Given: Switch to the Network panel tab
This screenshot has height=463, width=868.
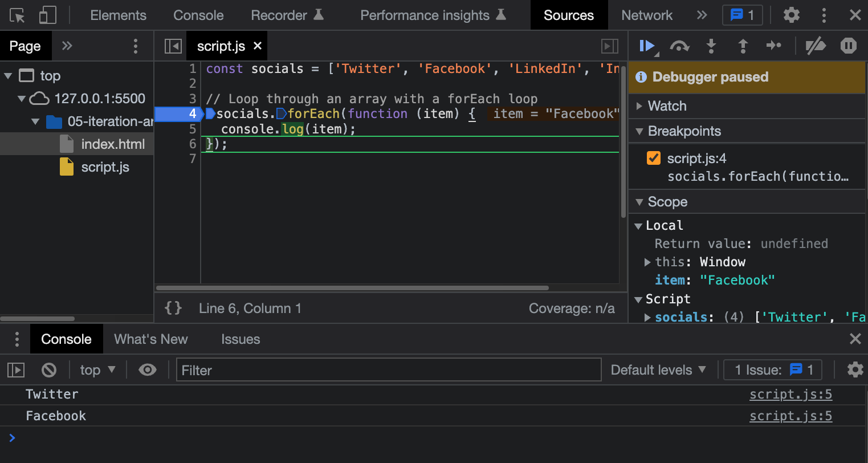Looking at the screenshot, I should [647, 15].
